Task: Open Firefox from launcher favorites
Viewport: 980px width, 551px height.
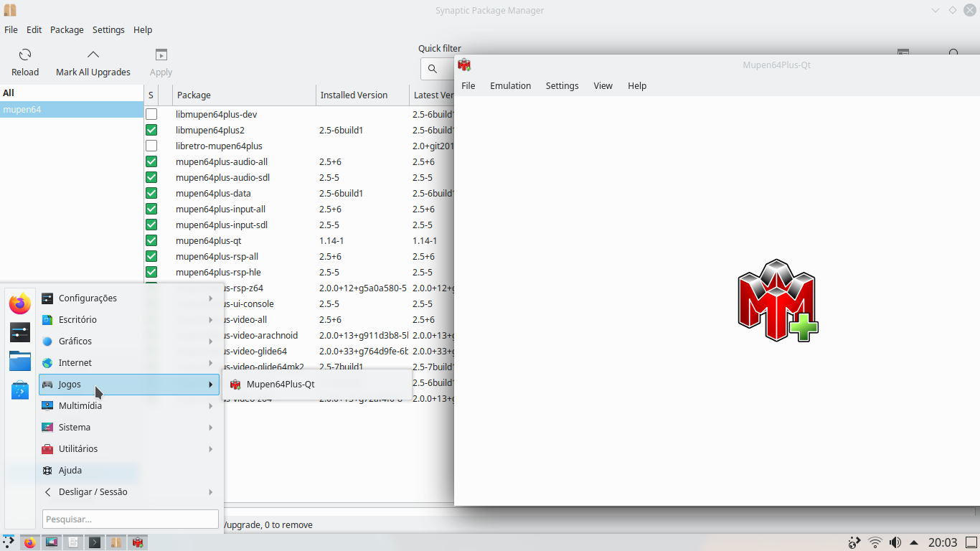Action: 20,303
